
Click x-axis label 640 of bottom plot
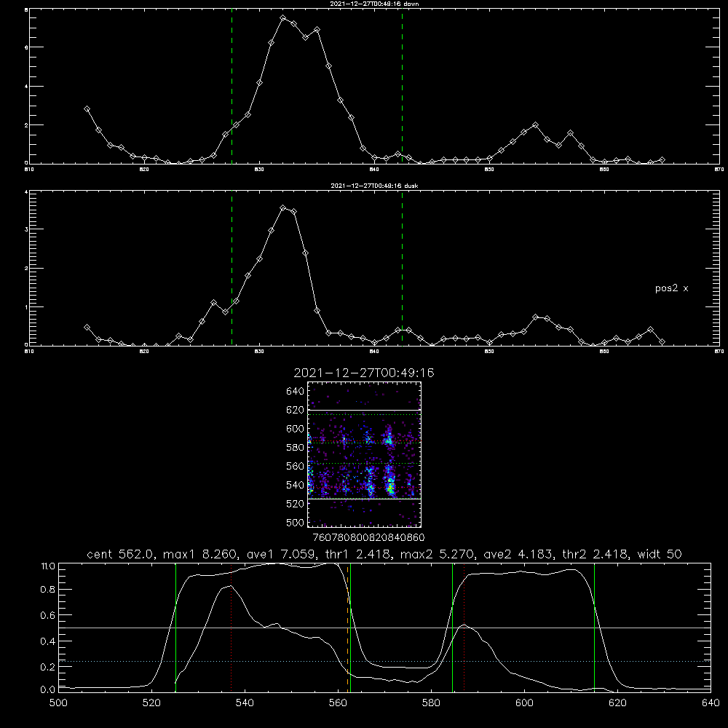tap(711, 703)
